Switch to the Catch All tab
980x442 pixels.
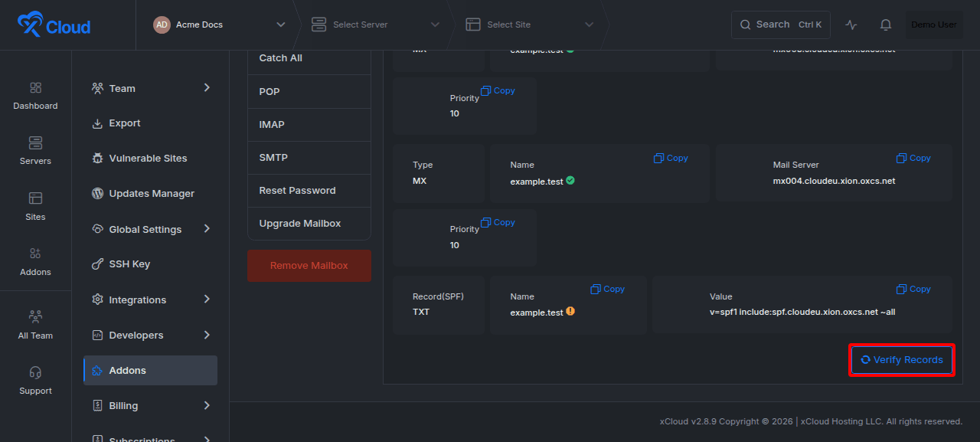pos(309,58)
